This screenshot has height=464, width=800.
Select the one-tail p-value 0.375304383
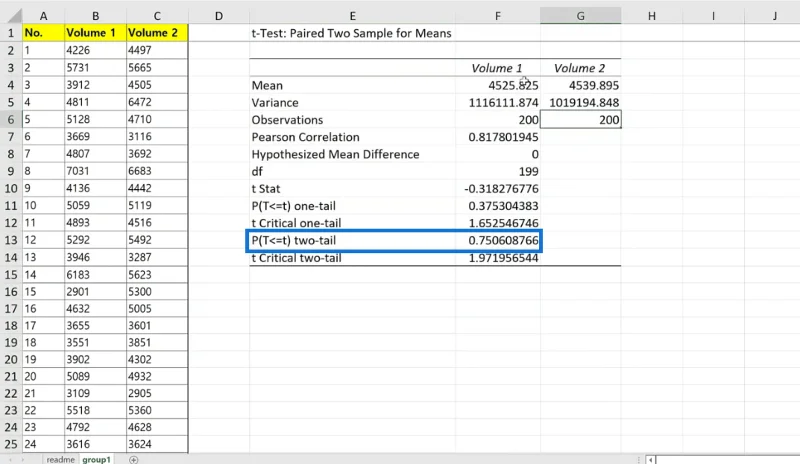click(498, 206)
